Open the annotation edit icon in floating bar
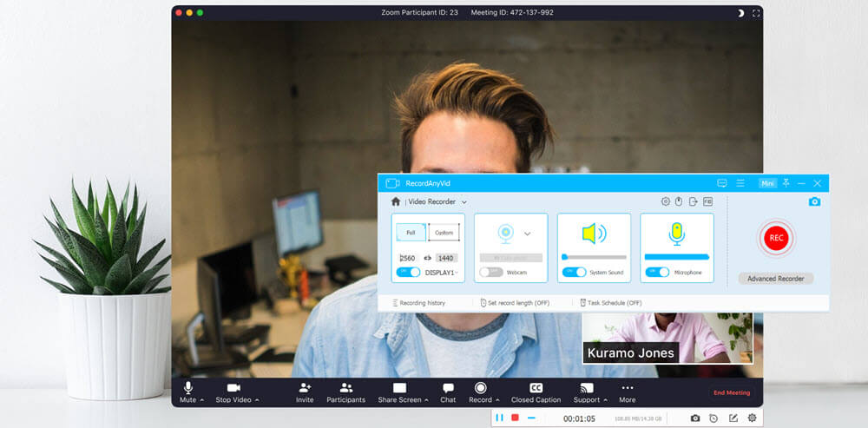 733,418
